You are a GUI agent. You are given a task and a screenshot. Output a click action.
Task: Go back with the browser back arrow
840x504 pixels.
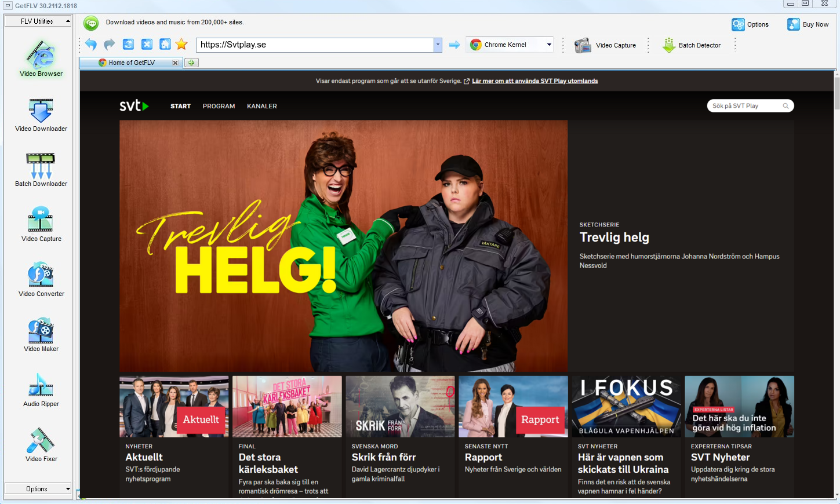[x=91, y=45]
